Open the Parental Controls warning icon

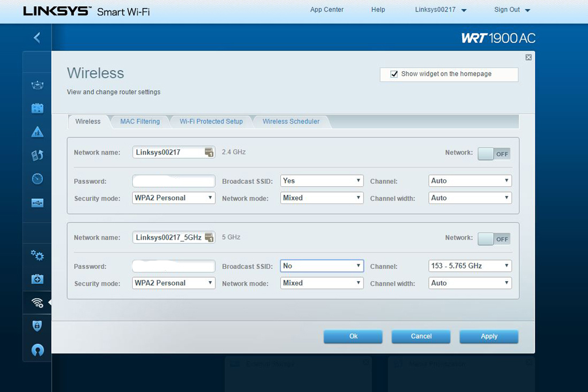[x=37, y=132]
